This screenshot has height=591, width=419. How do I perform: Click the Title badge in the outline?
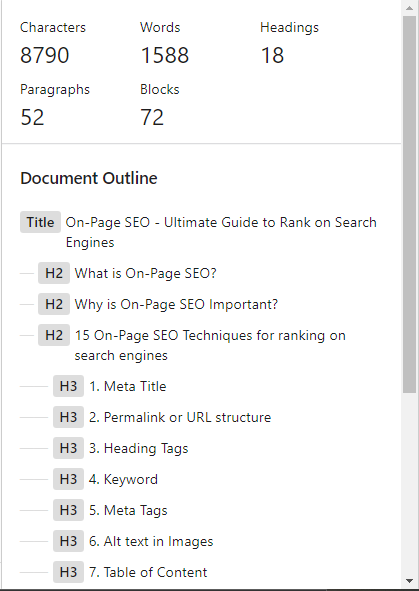tap(40, 222)
